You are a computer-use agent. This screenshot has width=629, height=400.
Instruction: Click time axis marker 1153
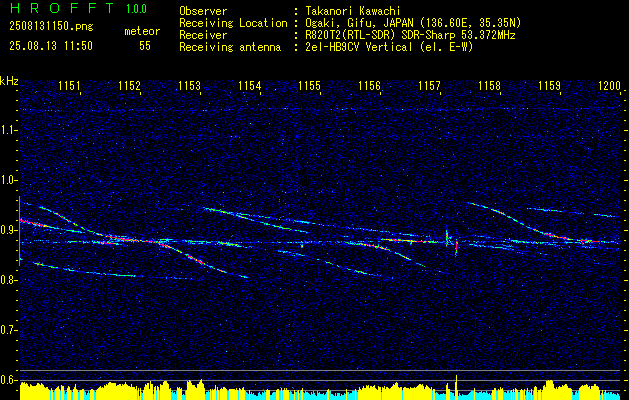point(189,85)
